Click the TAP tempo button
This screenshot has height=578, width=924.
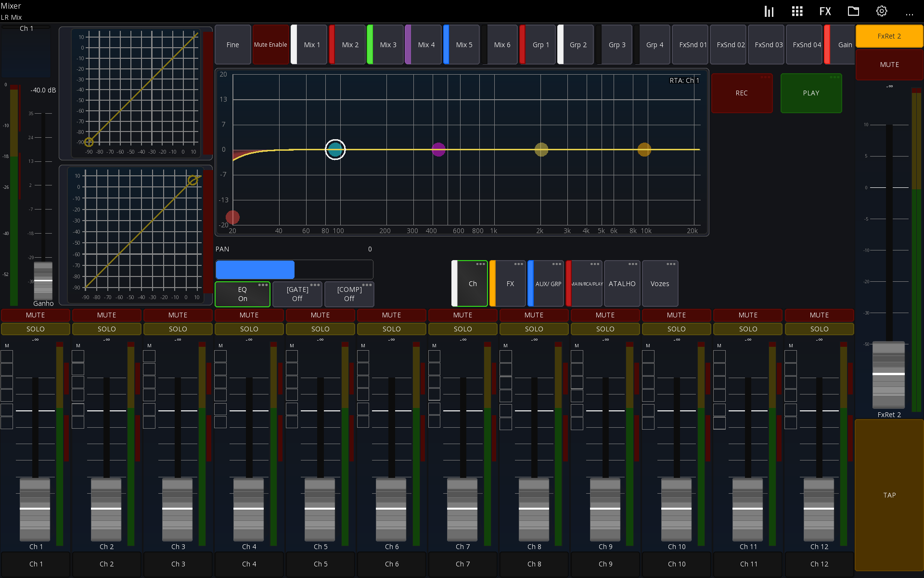point(889,495)
